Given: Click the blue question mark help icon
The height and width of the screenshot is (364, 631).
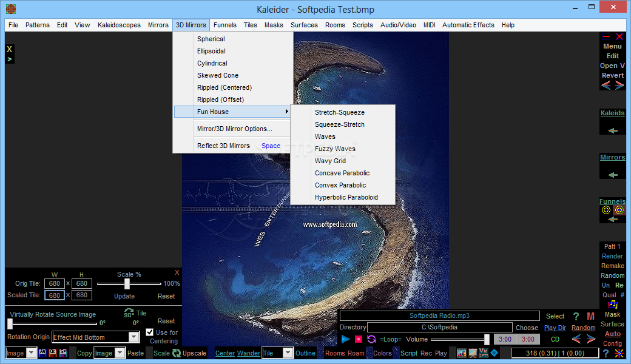Looking at the screenshot, I should (606, 353).
